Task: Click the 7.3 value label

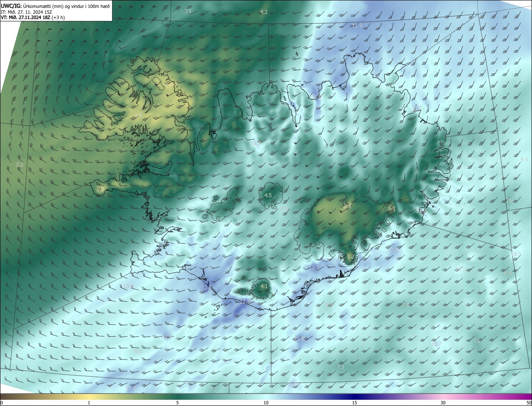Action: (340, 367)
